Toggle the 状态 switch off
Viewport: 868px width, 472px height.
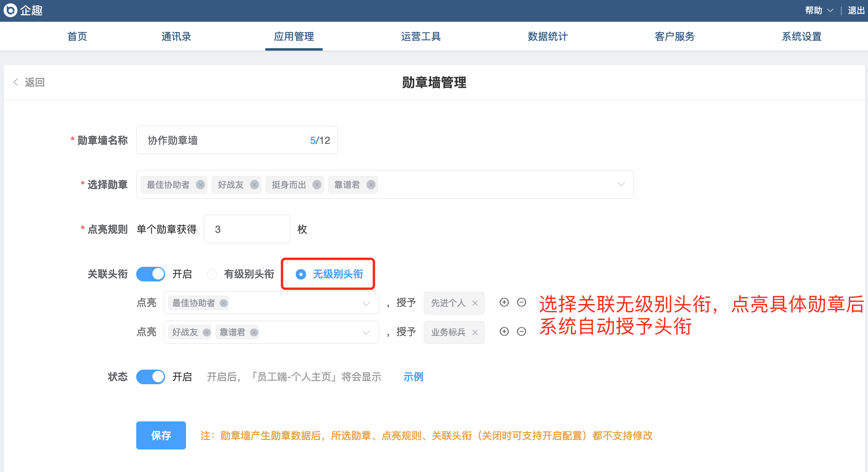point(150,377)
